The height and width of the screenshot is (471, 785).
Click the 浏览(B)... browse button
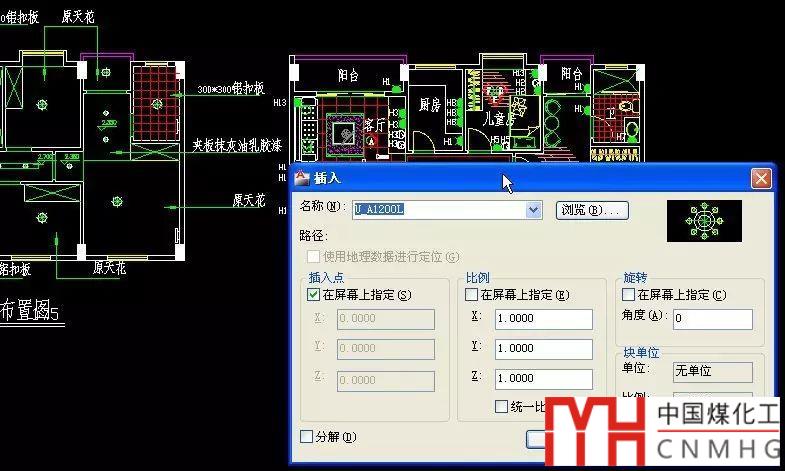[592, 210]
